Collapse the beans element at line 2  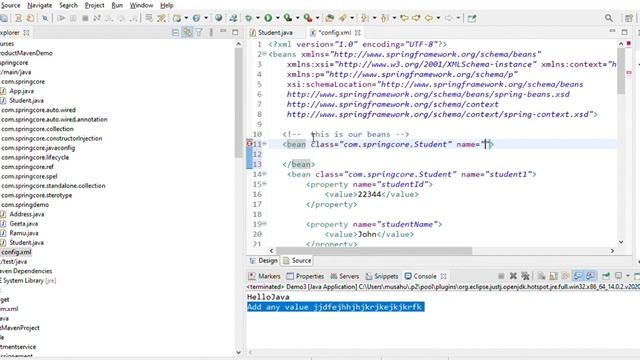pyautogui.click(x=264, y=53)
